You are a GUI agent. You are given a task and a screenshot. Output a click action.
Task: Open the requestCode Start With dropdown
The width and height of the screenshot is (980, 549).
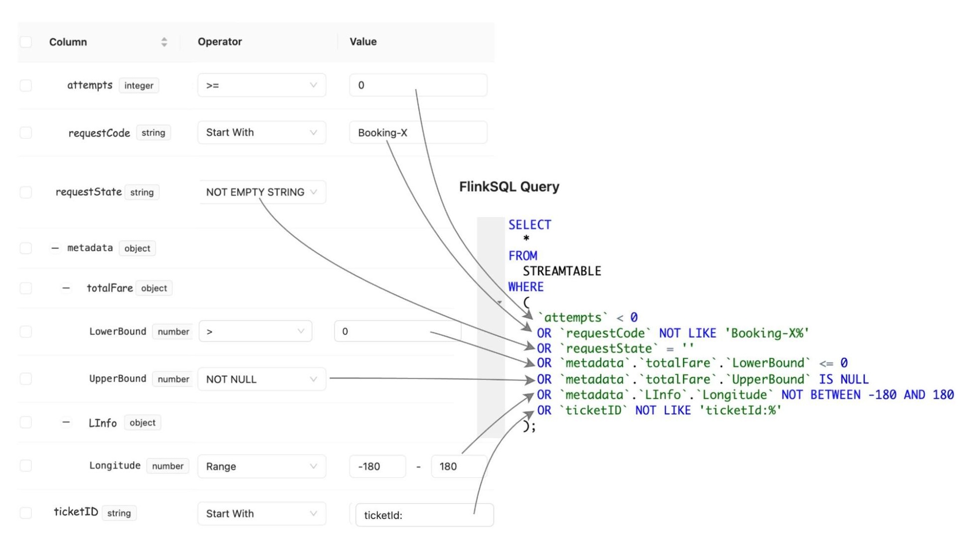coord(261,133)
